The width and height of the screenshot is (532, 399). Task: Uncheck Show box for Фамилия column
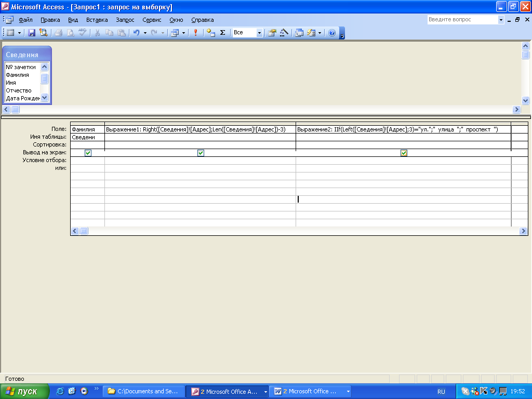click(88, 153)
